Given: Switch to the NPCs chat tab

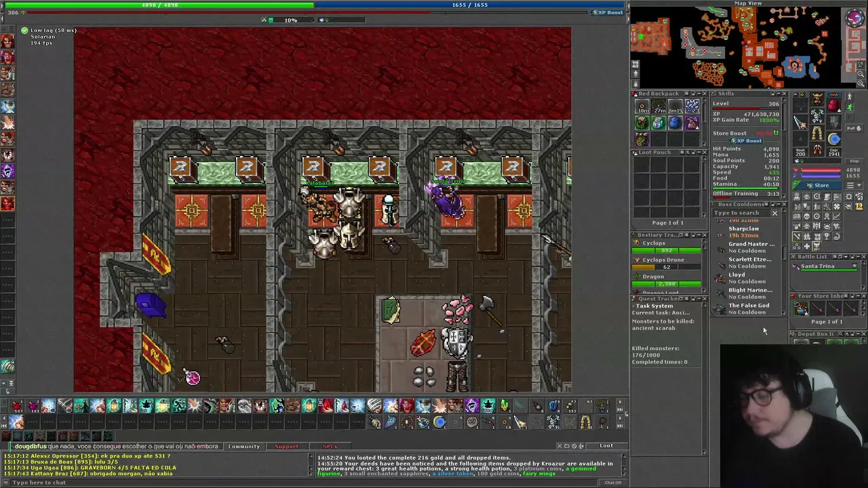Looking at the screenshot, I should point(330,446).
